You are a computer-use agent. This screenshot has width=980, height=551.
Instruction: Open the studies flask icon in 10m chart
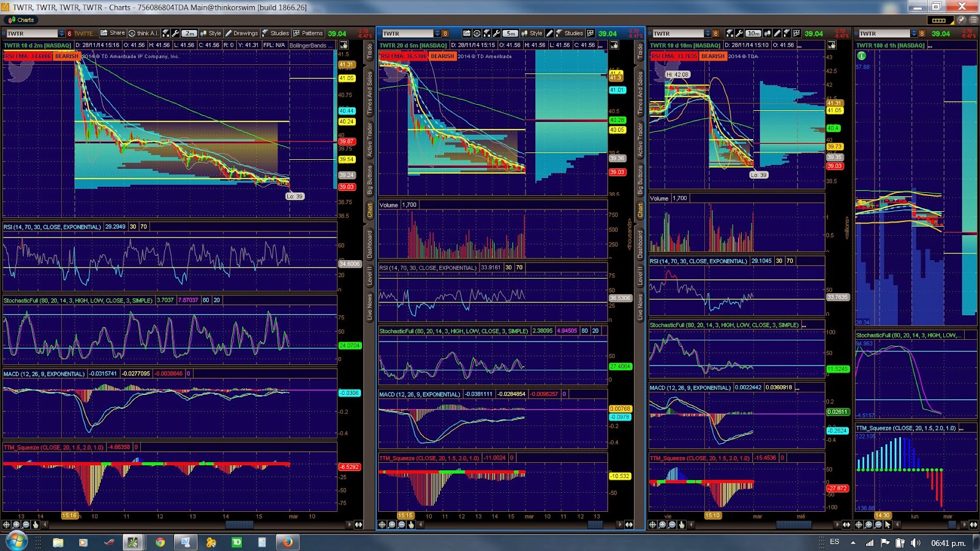point(786,33)
